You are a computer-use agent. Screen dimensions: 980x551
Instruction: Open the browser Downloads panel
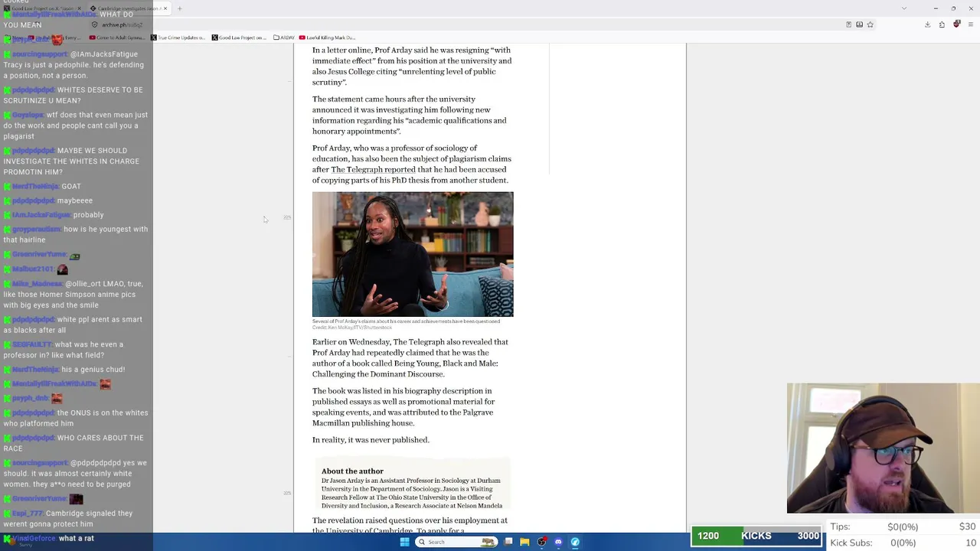[x=927, y=24]
